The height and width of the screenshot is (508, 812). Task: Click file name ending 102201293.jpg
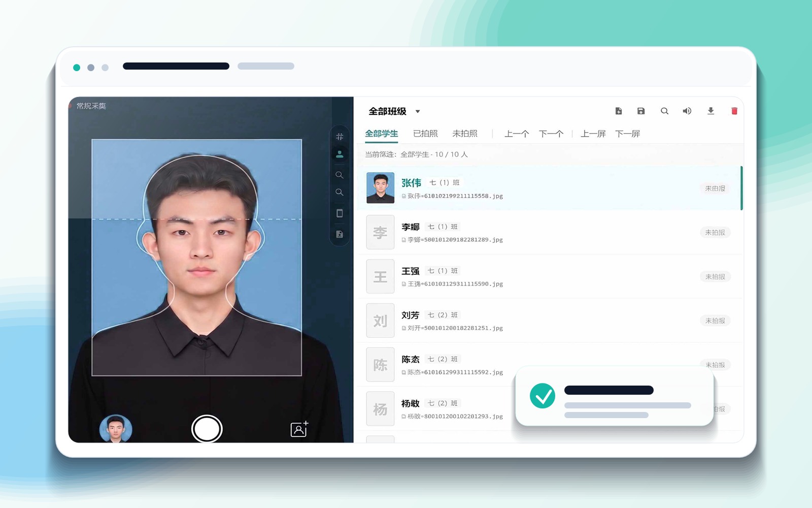pyautogui.click(x=455, y=417)
